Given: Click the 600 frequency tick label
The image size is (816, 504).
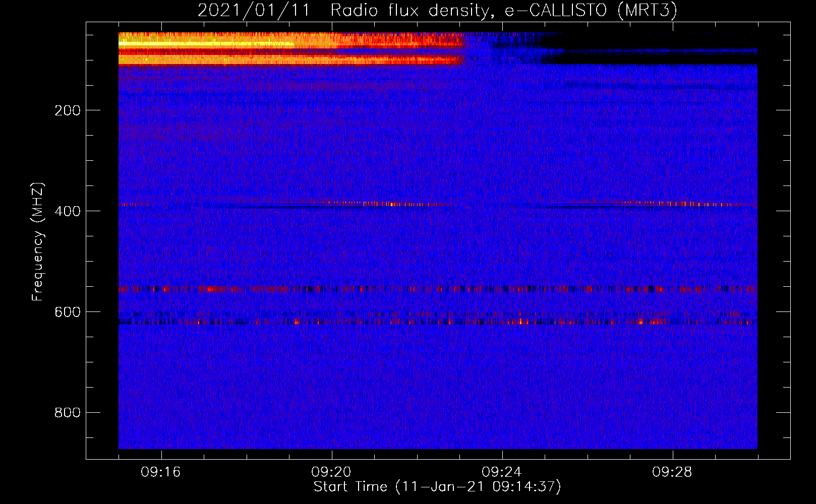Looking at the screenshot, I should coord(68,312).
